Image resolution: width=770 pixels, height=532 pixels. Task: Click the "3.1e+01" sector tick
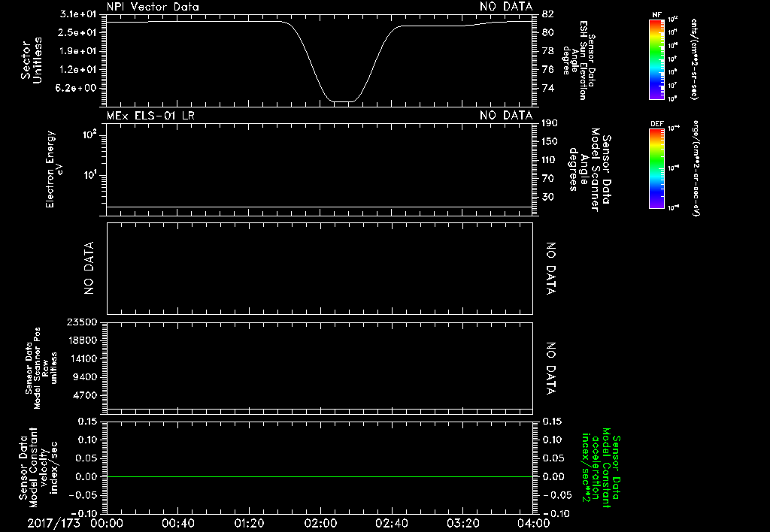point(78,14)
